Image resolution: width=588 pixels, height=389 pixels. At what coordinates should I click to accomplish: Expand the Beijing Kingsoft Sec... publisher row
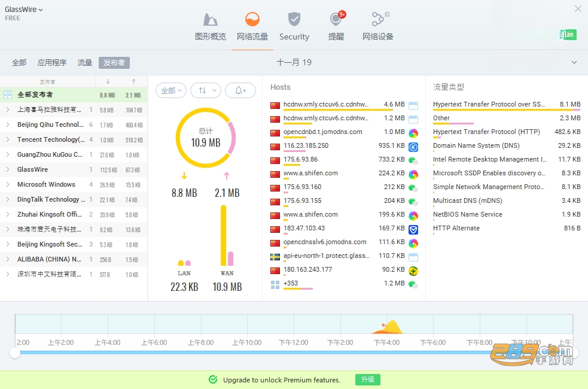[x=8, y=244]
